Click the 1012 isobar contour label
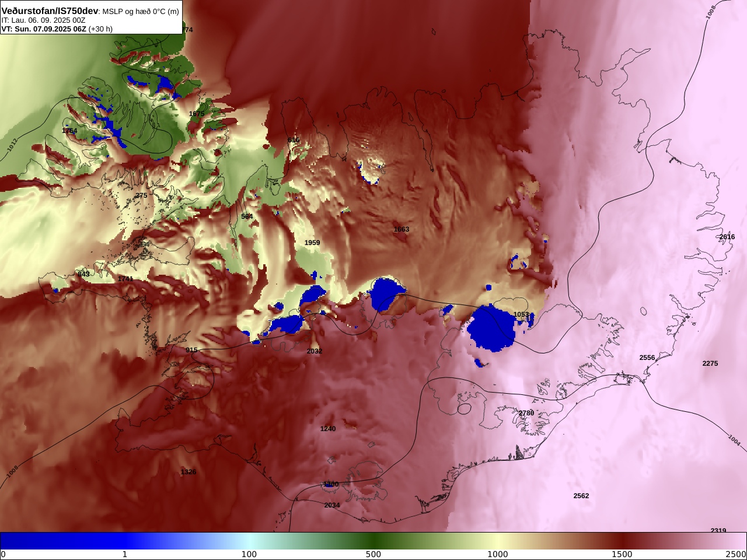Viewport: 747px width, 560px height. click(x=13, y=145)
